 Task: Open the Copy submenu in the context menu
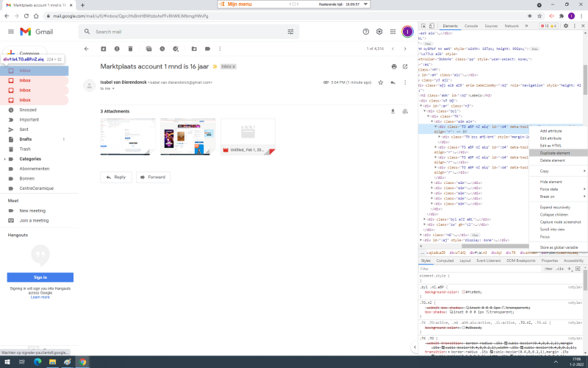tap(559, 171)
